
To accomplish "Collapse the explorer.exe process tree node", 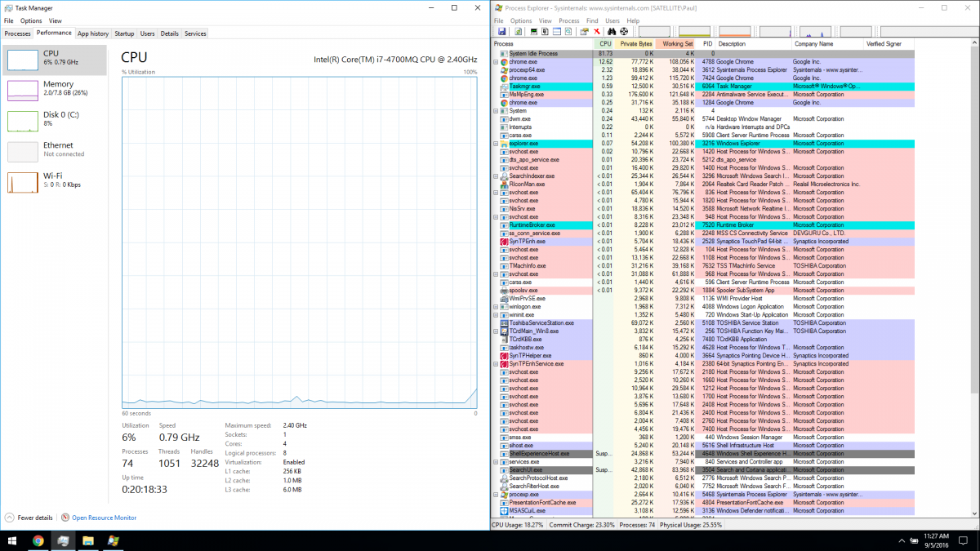I will [496, 144].
